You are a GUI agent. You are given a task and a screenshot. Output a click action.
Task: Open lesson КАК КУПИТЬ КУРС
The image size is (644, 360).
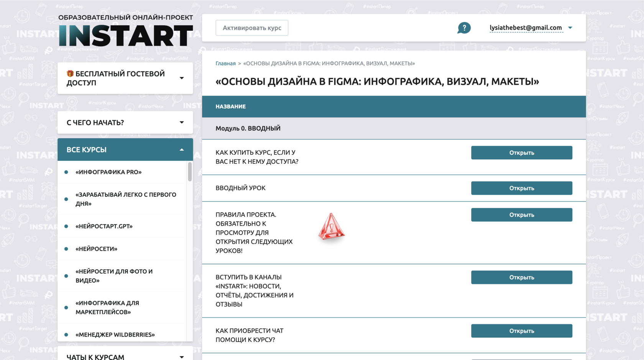pyautogui.click(x=521, y=153)
